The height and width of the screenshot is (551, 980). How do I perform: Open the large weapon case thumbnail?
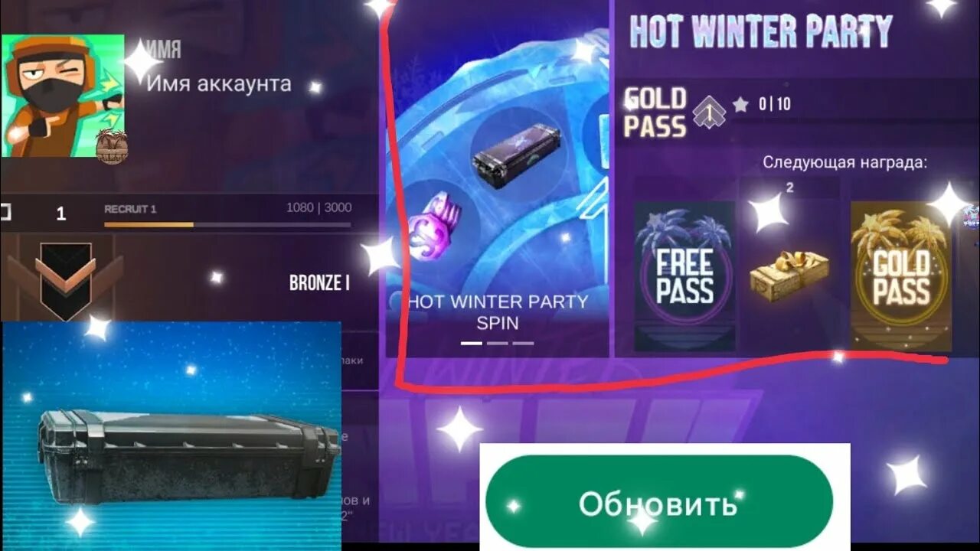(171, 431)
